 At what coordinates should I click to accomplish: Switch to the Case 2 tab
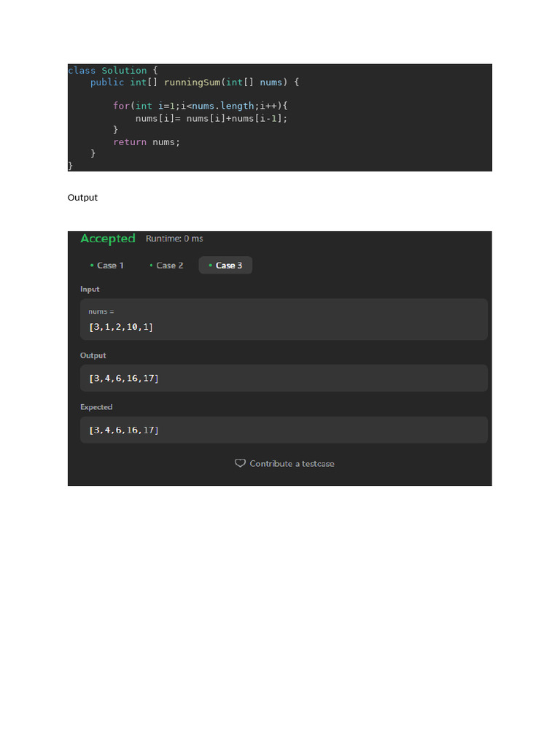[169, 266]
